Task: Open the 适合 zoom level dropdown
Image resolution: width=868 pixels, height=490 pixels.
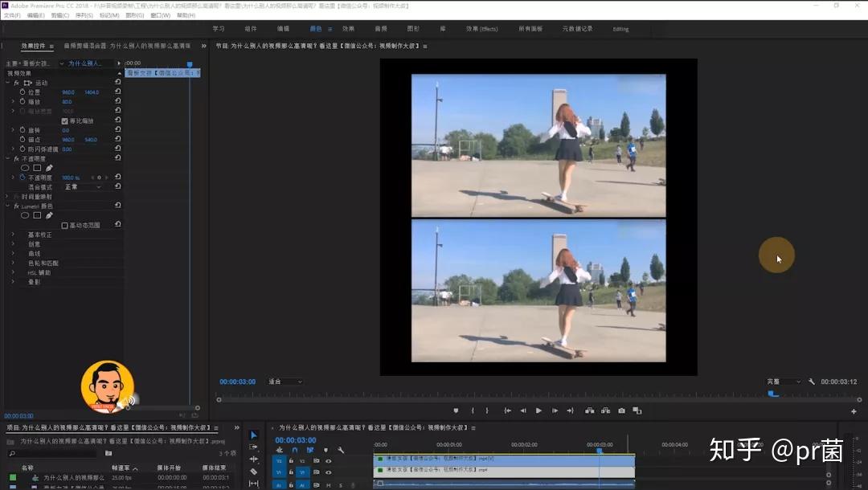Action: 285,382
